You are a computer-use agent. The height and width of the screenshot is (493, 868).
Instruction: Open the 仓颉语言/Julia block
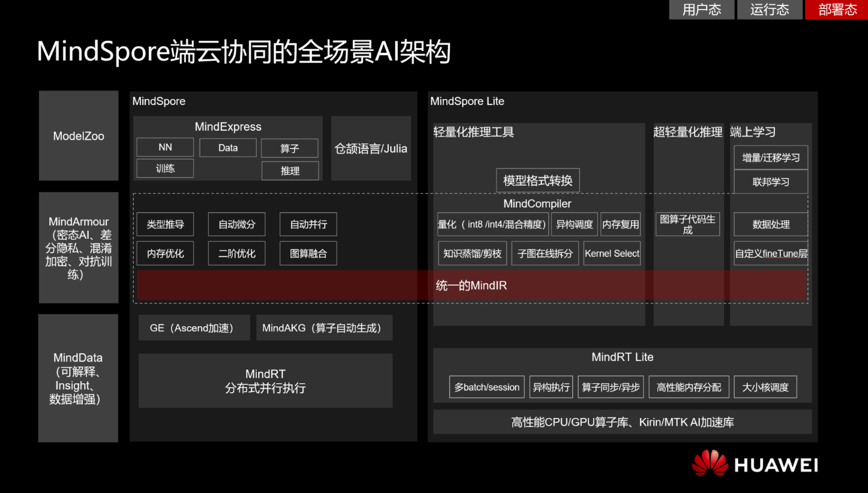(x=371, y=149)
